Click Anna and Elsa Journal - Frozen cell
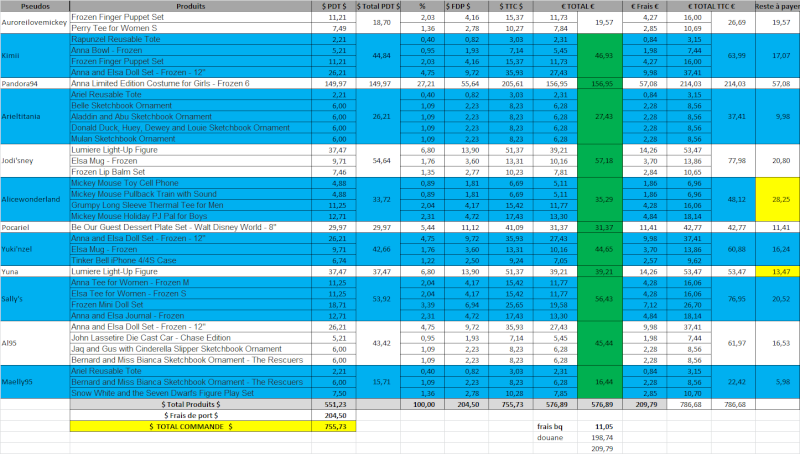The image size is (800, 454). click(190, 316)
